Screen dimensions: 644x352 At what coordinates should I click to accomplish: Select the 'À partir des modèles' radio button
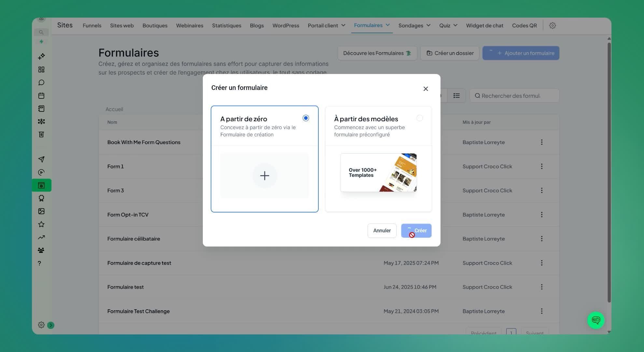tap(419, 118)
